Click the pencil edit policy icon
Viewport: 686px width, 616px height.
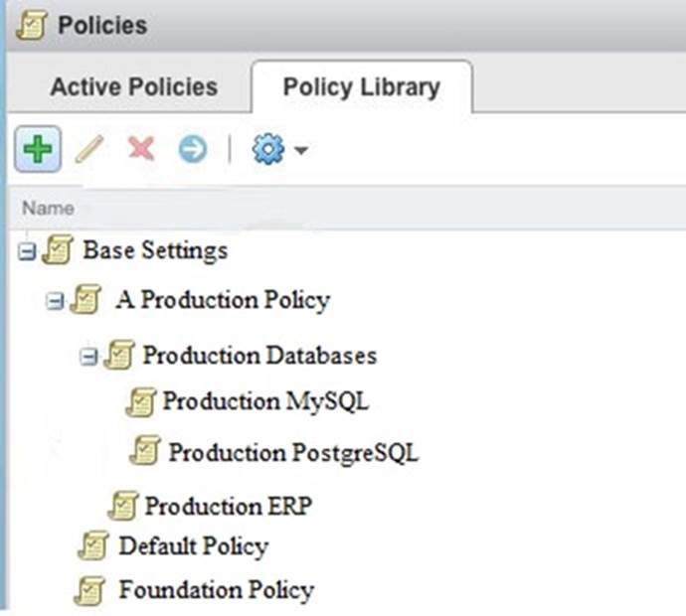[x=89, y=150]
